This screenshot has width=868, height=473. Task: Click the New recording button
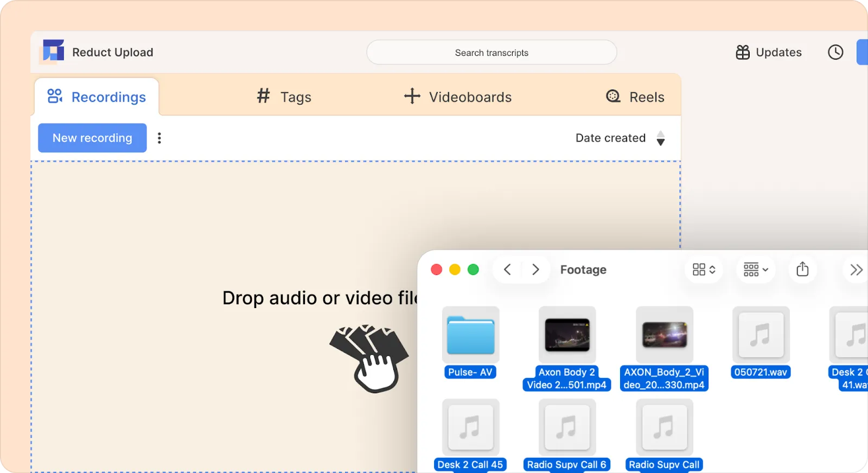coord(92,138)
